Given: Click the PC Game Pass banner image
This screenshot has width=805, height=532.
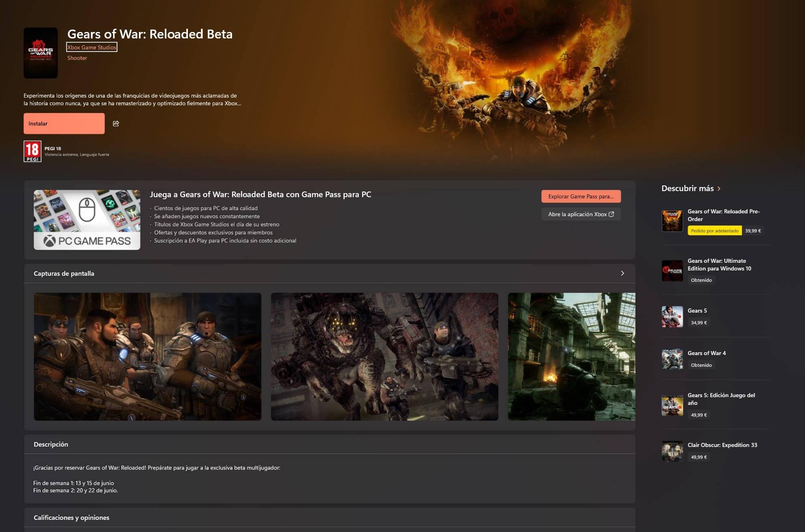Looking at the screenshot, I should tap(87, 220).
